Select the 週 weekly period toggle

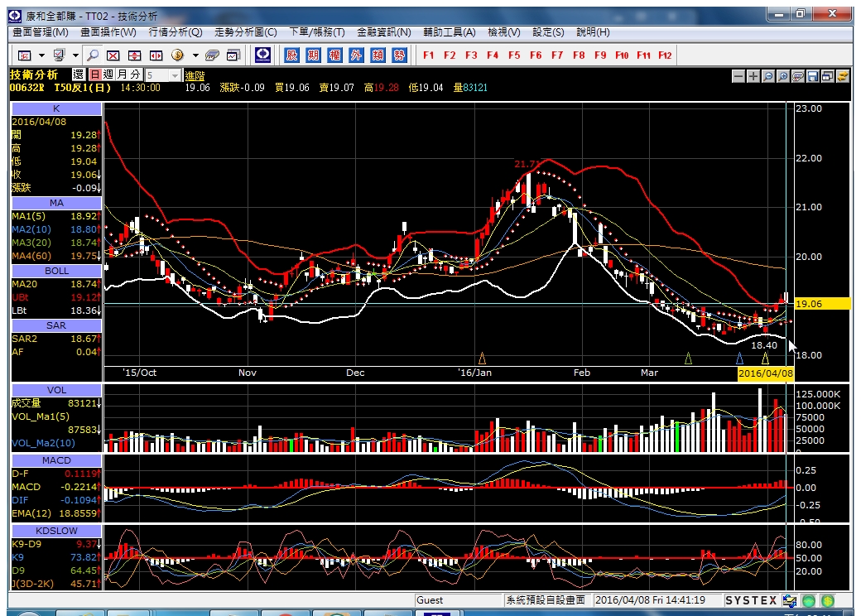coord(108,75)
